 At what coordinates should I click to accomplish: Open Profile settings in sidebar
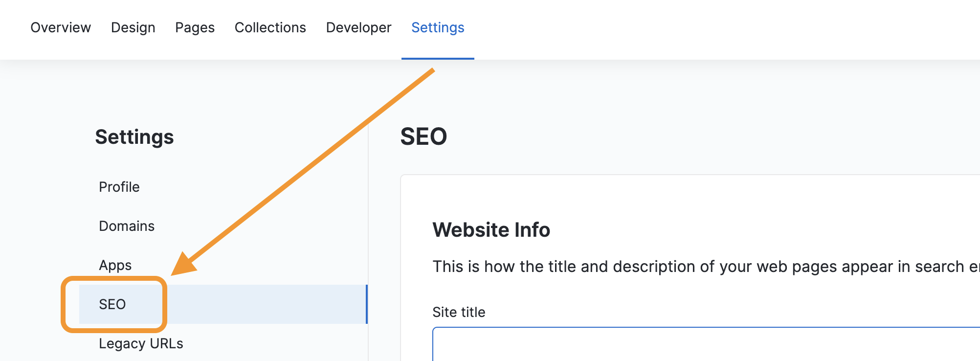click(119, 187)
